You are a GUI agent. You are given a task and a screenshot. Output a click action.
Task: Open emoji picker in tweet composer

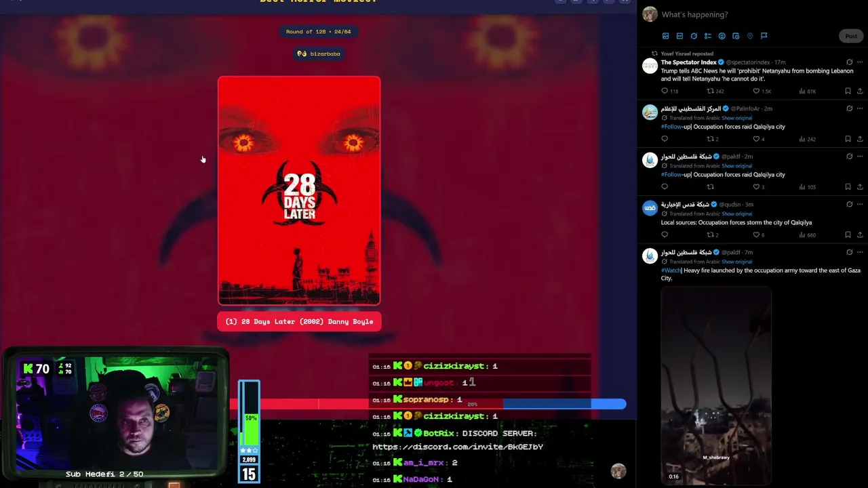[x=722, y=36]
